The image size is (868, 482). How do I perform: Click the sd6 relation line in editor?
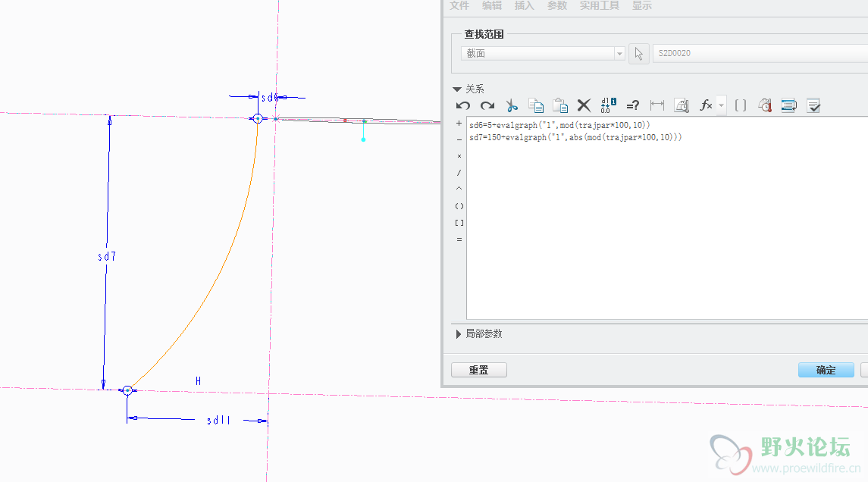[x=559, y=125]
